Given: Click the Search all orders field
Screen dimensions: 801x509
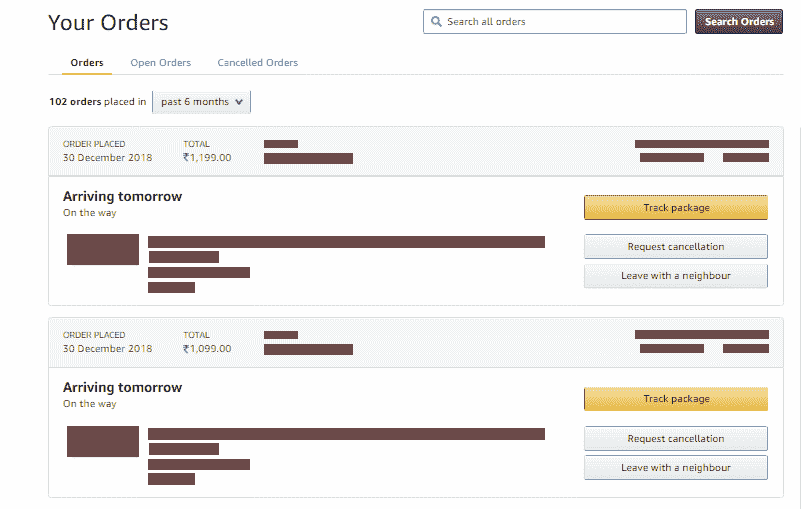Looking at the screenshot, I should click(555, 21).
